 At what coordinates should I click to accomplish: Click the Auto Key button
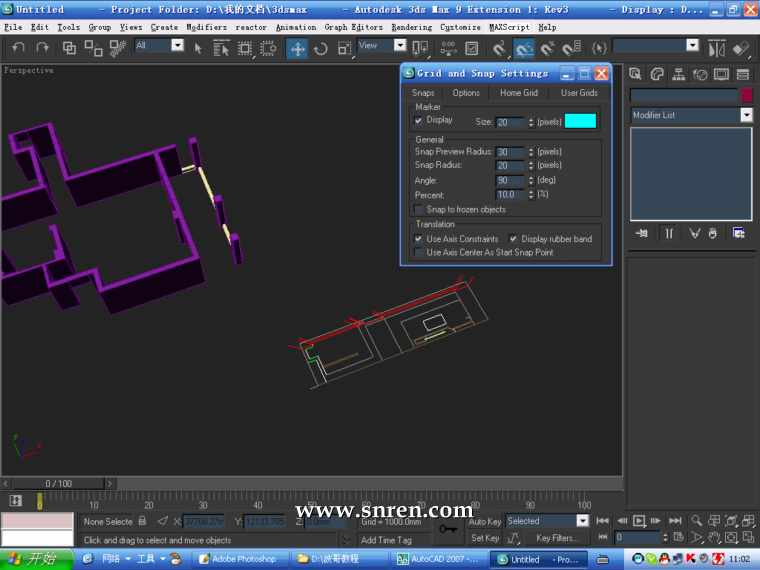tap(484, 521)
